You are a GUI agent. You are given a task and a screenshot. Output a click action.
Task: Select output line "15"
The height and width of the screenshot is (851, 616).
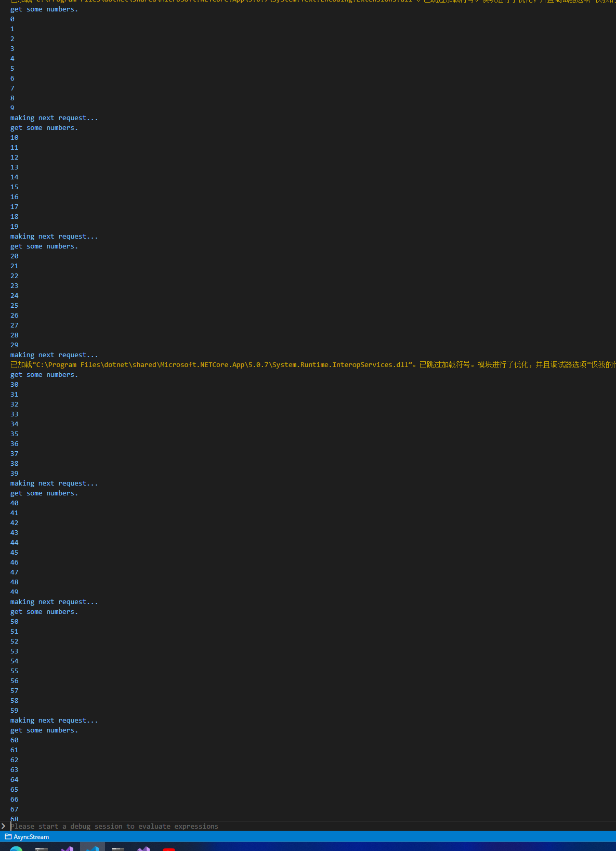click(15, 187)
